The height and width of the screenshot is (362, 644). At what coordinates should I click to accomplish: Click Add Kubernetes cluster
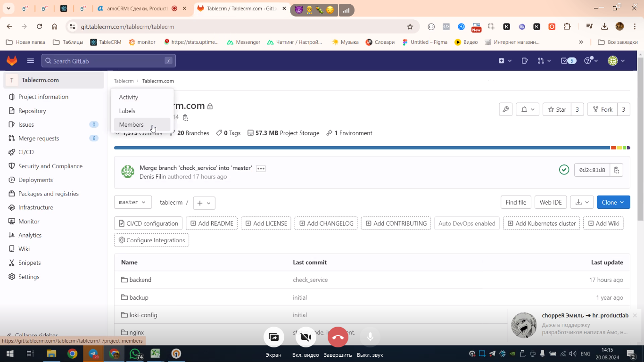tap(542, 223)
